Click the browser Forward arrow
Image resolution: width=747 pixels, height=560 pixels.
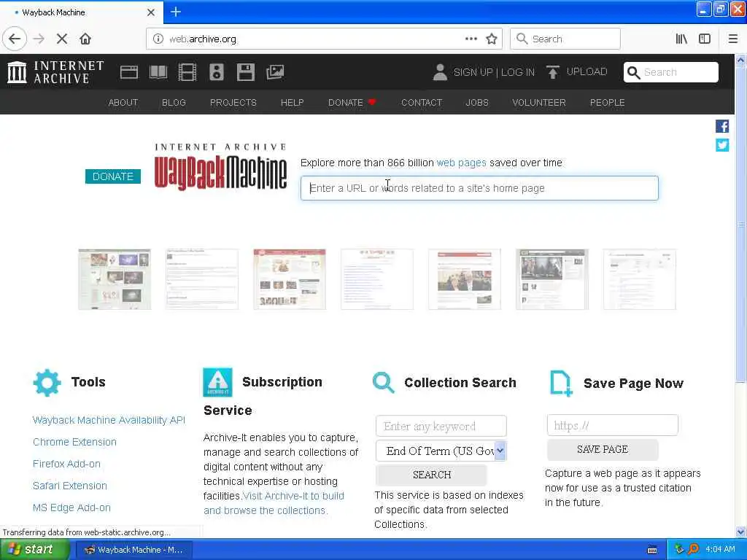39,39
